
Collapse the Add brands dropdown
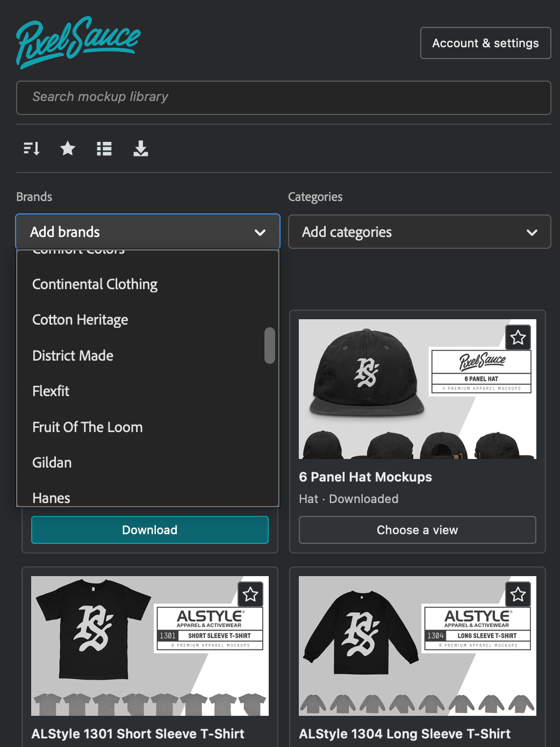tap(148, 232)
